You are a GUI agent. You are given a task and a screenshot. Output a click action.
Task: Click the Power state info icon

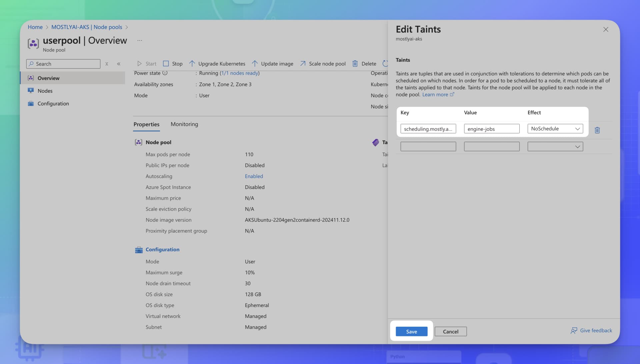click(165, 73)
